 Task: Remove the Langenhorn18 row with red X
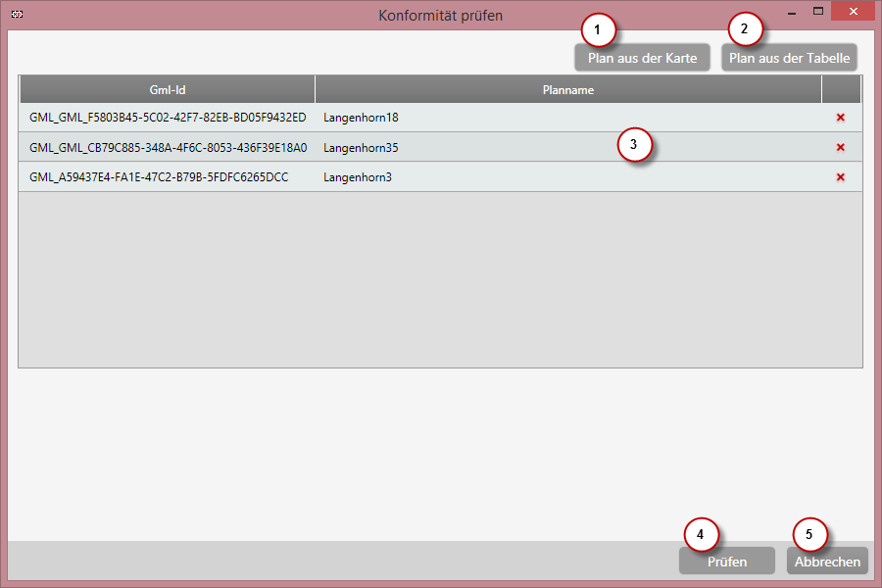(x=840, y=118)
